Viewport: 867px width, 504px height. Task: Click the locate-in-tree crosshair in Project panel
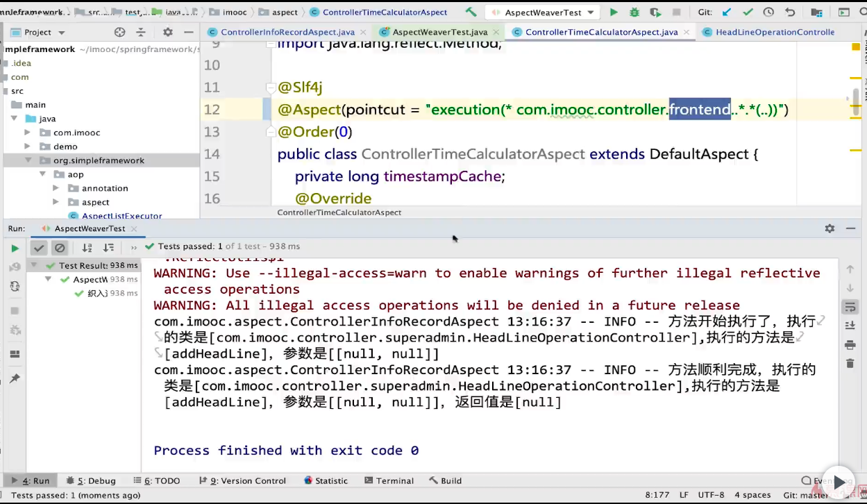pos(119,32)
